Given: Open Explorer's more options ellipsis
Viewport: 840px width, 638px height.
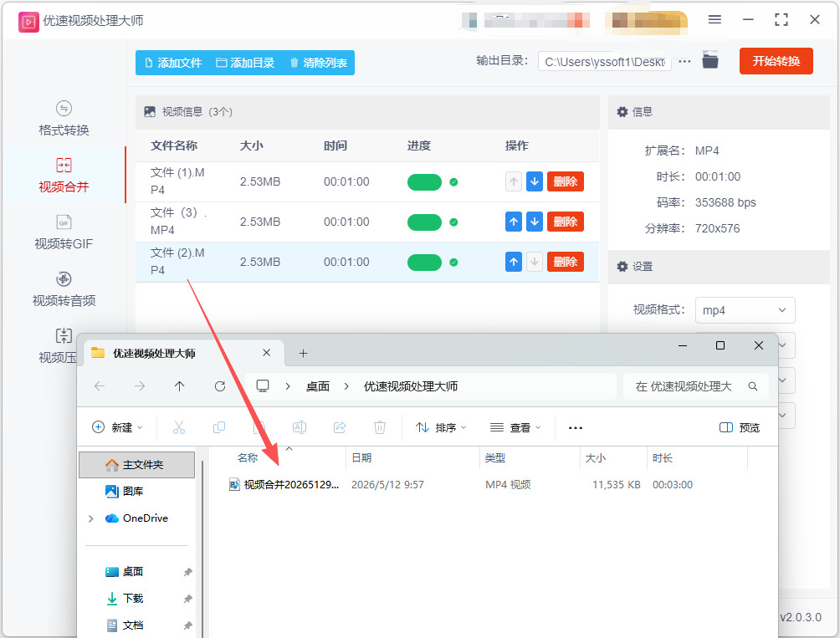Looking at the screenshot, I should click(x=576, y=427).
